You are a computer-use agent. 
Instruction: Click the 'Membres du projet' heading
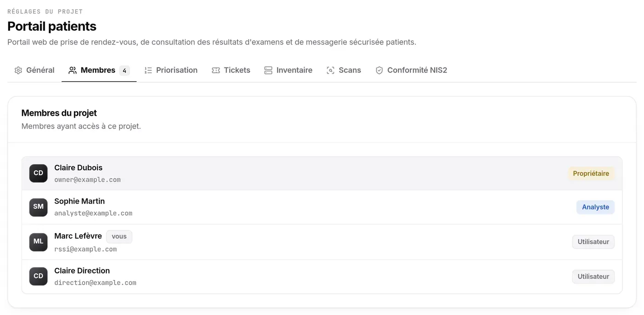click(x=59, y=113)
